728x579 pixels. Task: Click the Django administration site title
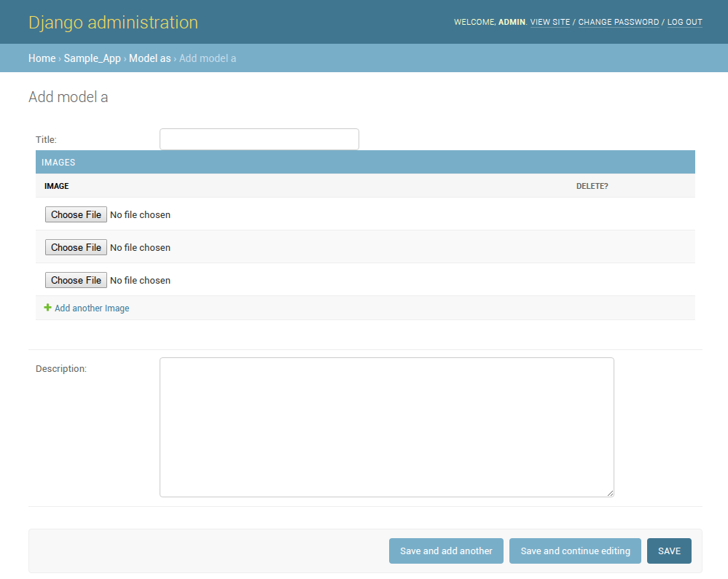click(x=113, y=23)
